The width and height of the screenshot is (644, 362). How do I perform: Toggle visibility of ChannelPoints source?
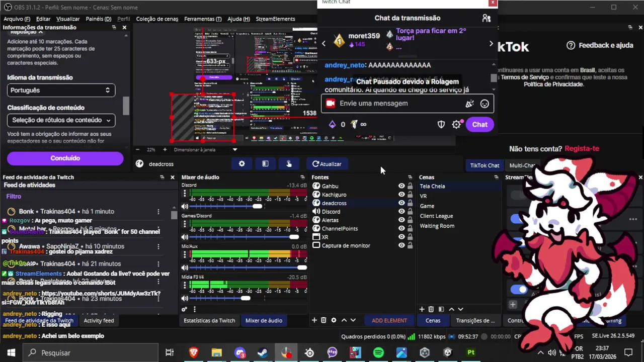(x=401, y=228)
